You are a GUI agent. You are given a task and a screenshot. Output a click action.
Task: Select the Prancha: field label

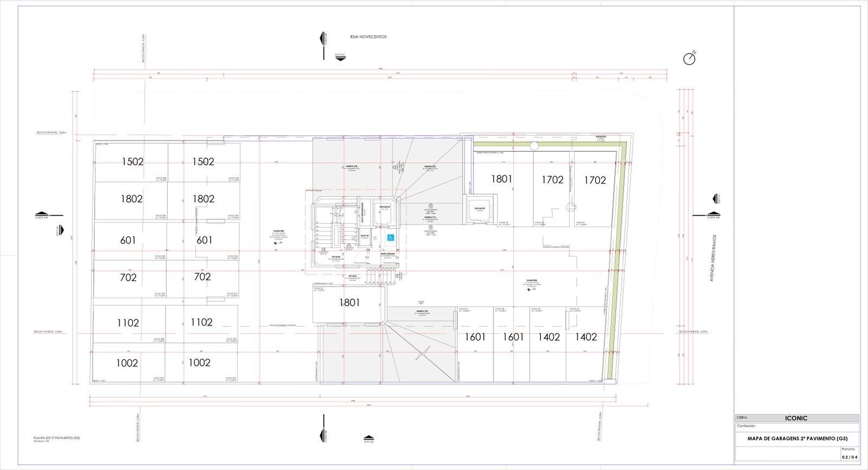(848, 449)
